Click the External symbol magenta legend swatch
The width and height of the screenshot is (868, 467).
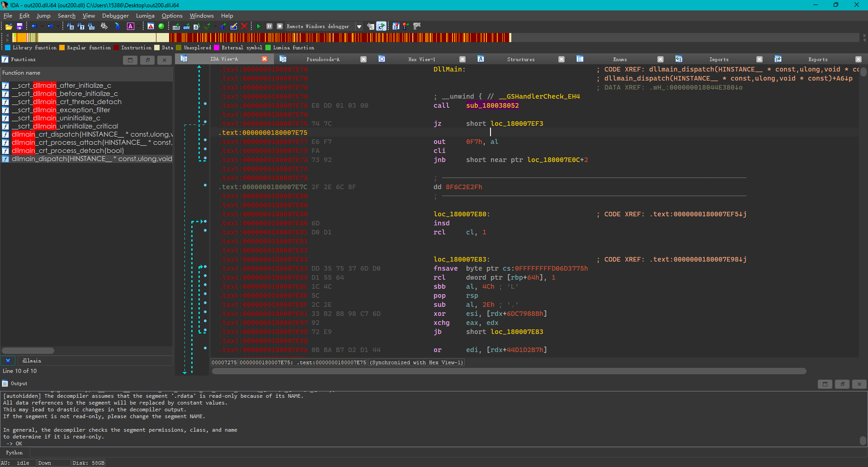coord(217,48)
